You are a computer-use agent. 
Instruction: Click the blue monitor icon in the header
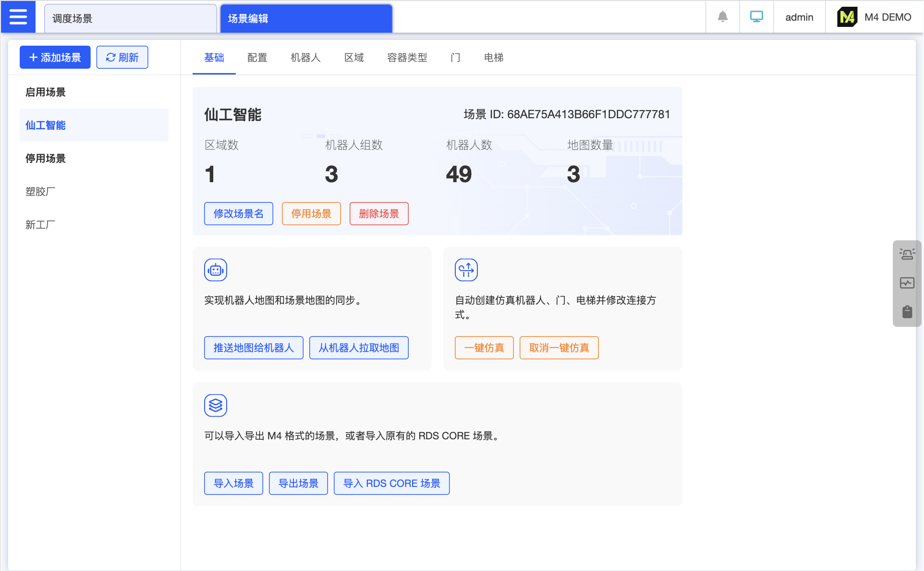point(756,16)
